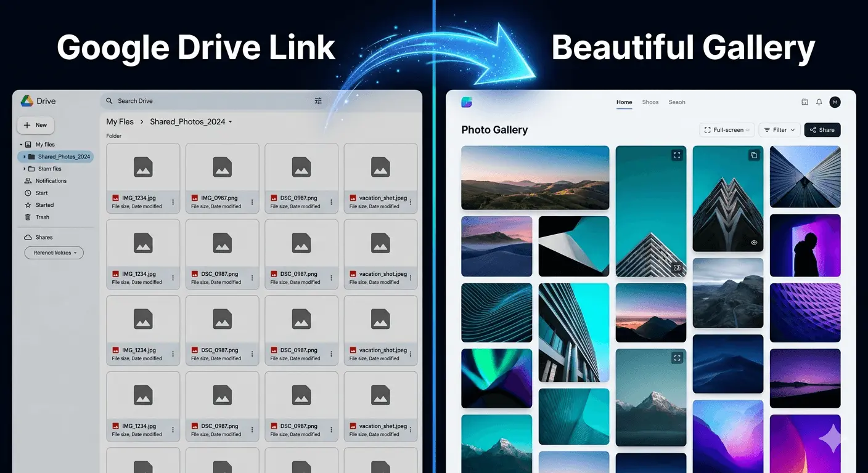The image size is (868, 473).
Task: Select Notifications in Drive sidebar
Action: [x=51, y=181]
